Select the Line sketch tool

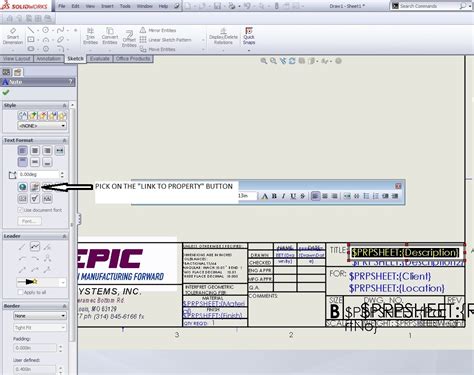click(31, 30)
